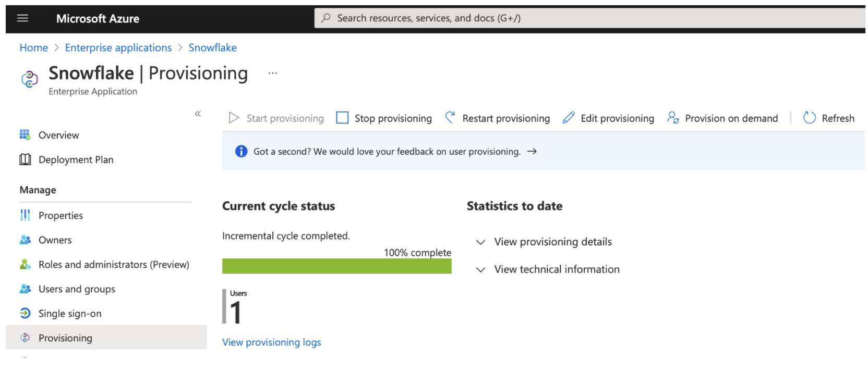Click the Owners section icon

tap(25, 240)
